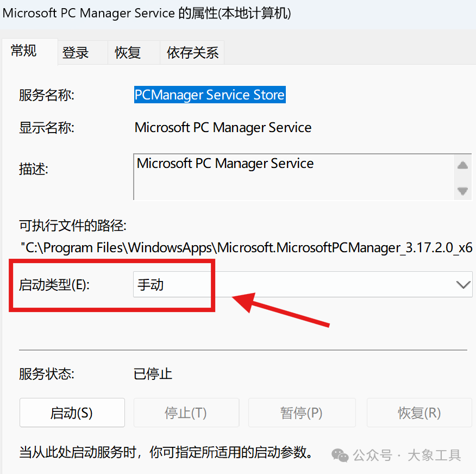Click the 已停止 service status text
The height and width of the screenshot is (474, 476).
tap(153, 374)
